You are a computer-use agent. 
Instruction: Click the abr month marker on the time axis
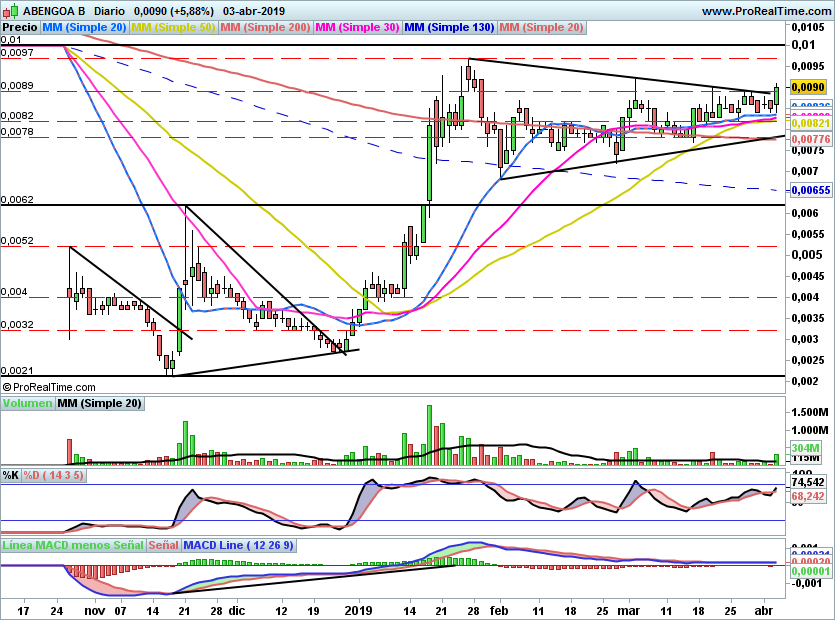pos(764,610)
